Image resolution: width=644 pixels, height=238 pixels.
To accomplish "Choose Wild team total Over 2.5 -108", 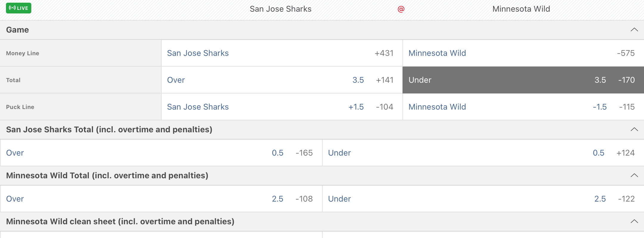I will 161,199.
